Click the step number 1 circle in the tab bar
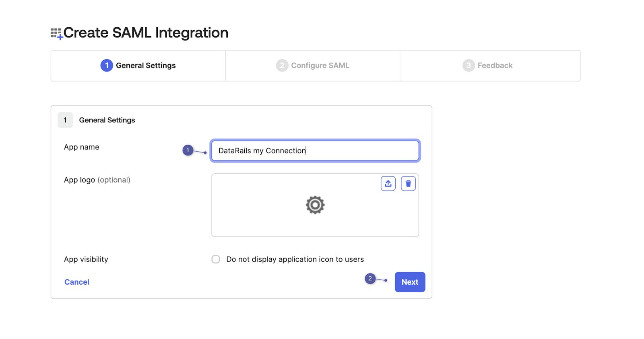The image size is (644, 339). [x=107, y=66]
